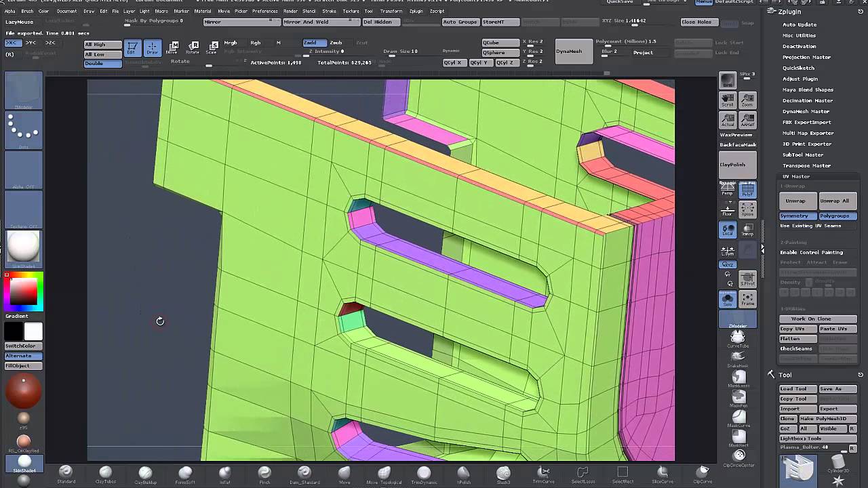
Task: Open the Transform menu
Action: pos(391,12)
